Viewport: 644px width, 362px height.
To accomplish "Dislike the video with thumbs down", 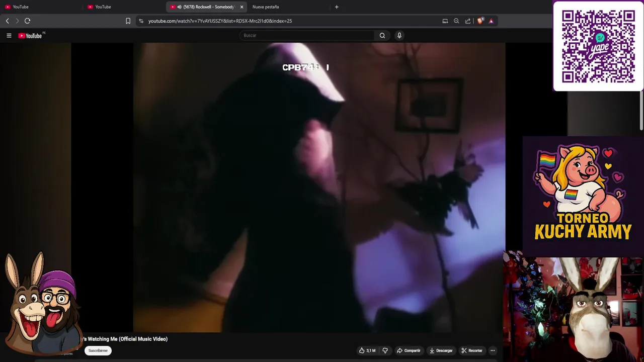I will [385, 350].
